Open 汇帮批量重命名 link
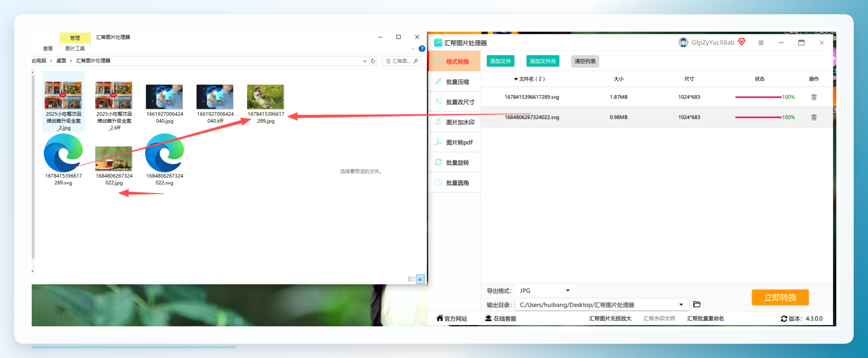Image resolution: width=868 pixels, height=358 pixels. [705, 318]
